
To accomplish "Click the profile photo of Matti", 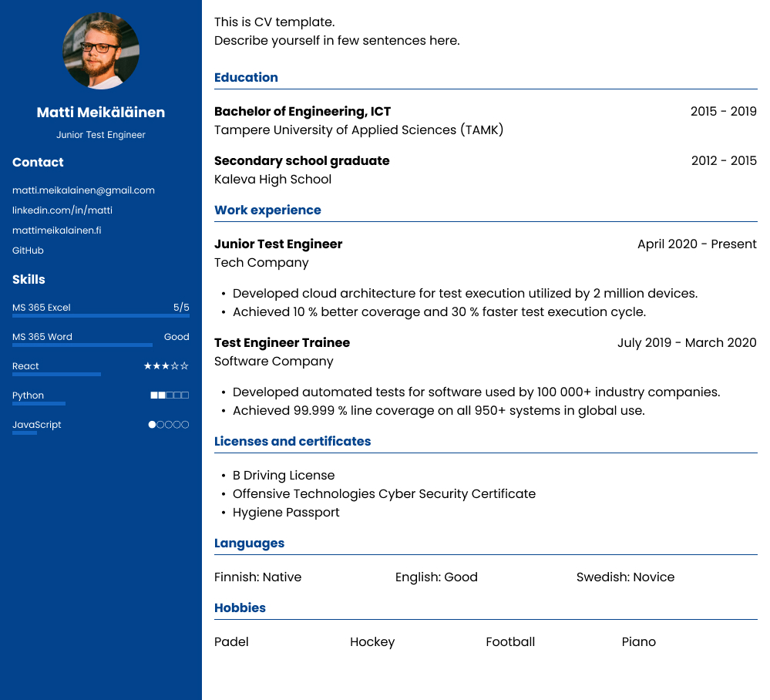I will click(101, 52).
